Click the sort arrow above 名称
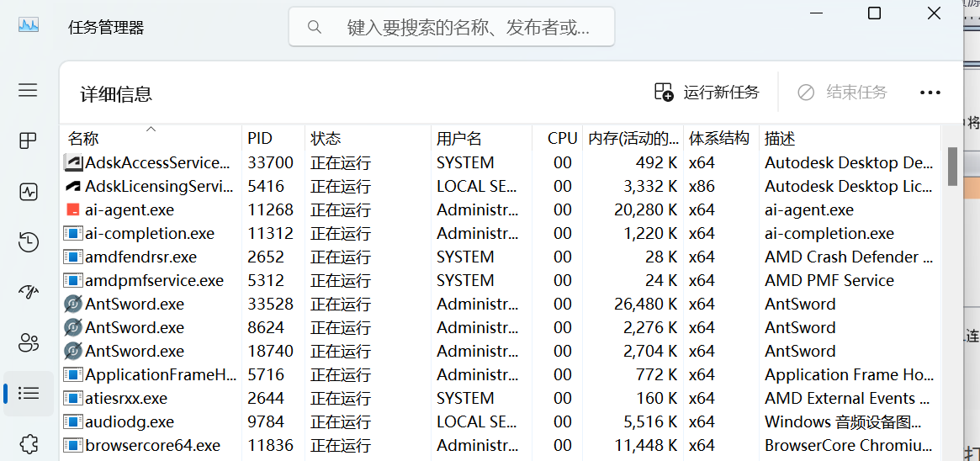 [151, 130]
